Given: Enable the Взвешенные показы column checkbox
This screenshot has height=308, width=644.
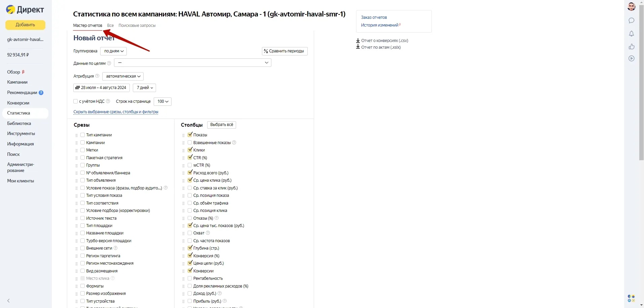Looking at the screenshot, I should pyautogui.click(x=190, y=142).
